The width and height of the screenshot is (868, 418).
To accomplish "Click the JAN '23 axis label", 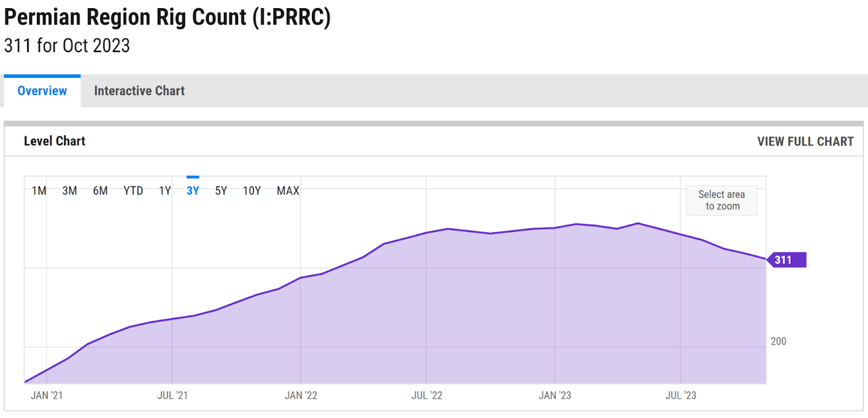I will coord(554,395).
